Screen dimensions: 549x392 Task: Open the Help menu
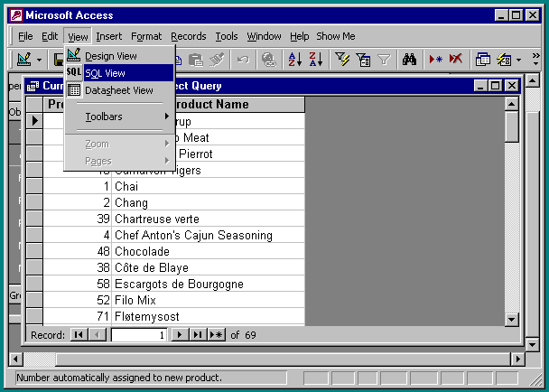(300, 36)
